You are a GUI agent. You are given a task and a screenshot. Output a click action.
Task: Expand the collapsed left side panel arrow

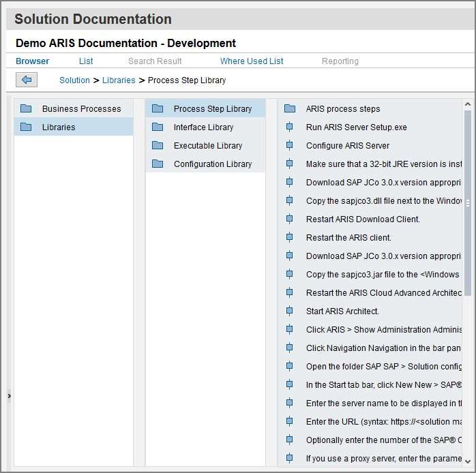click(9, 395)
